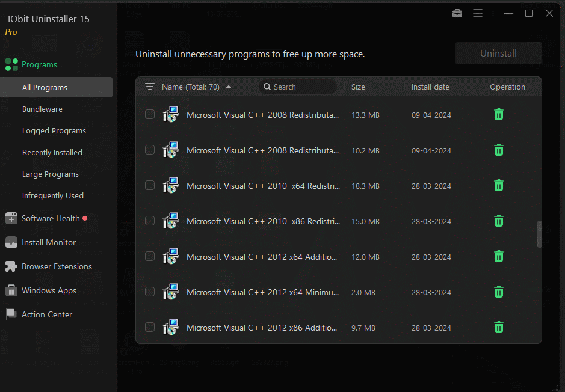Show Infrequently Used programs
The height and width of the screenshot is (392, 565).
click(x=52, y=195)
